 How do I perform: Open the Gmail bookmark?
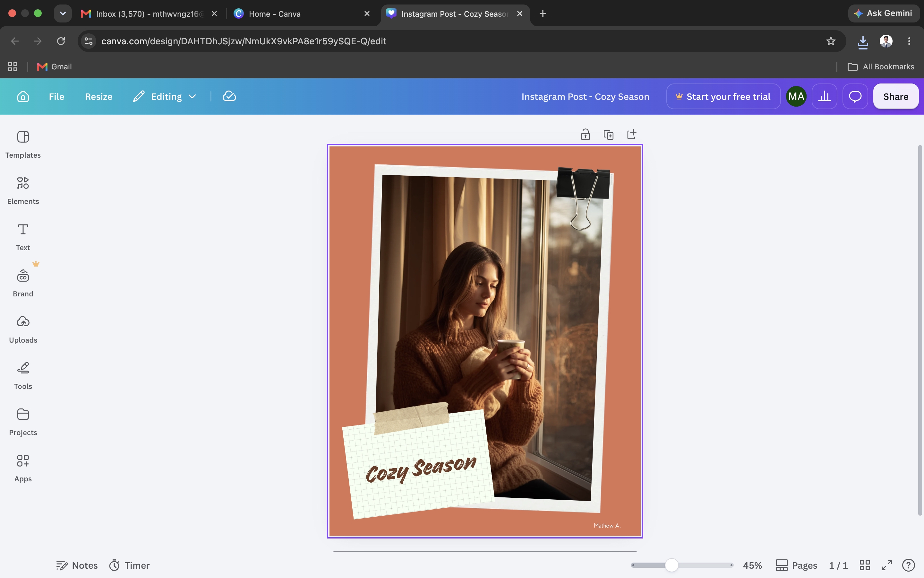54,66
